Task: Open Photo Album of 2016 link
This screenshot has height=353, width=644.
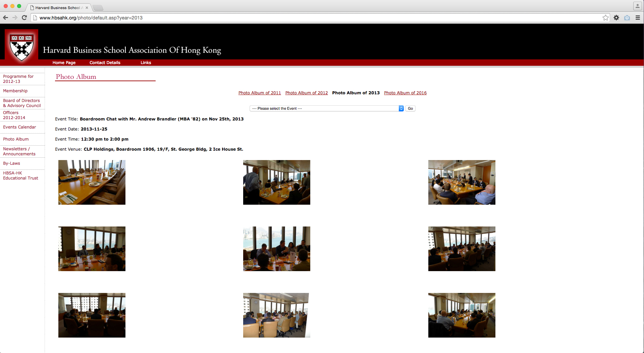Action: pyautogui.click(x=405, y=93)
